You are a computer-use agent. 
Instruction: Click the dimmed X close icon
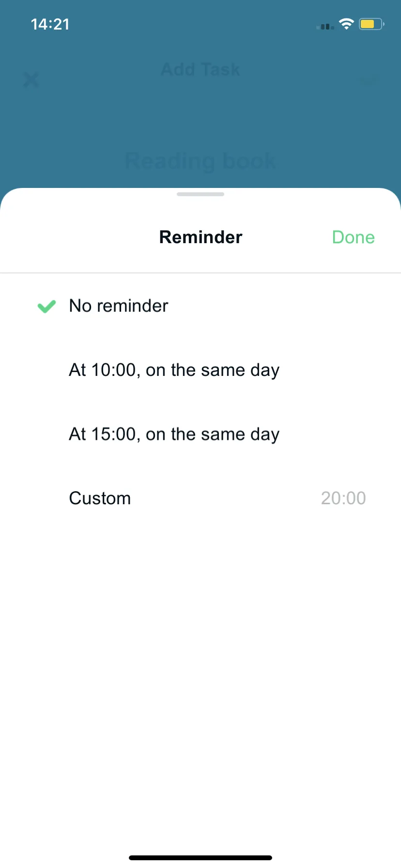point(31,79)
